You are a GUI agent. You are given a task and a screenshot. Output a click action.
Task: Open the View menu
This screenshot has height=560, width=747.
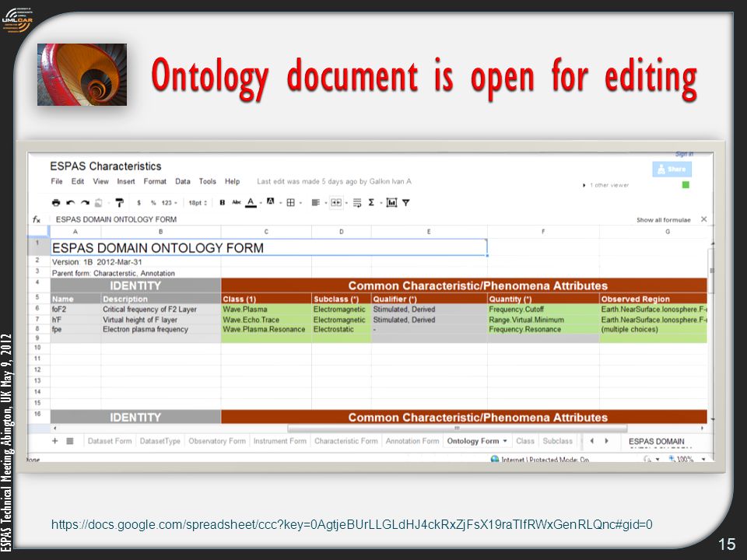pos(100,181)
